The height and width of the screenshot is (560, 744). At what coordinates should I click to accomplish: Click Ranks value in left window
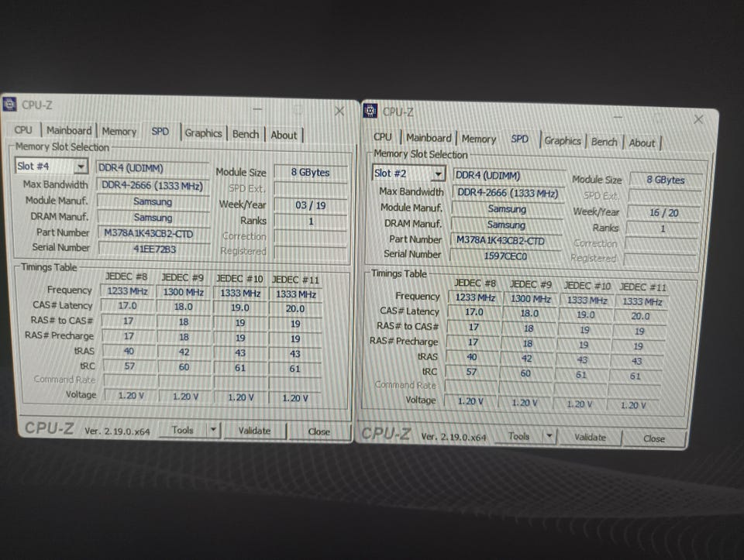coord(311,221)
